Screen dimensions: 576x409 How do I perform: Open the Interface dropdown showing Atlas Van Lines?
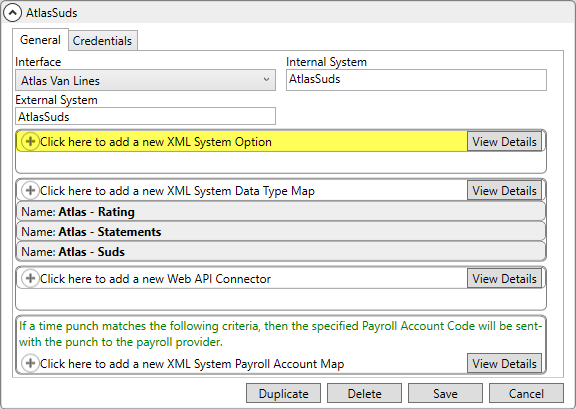pos(145,80)
